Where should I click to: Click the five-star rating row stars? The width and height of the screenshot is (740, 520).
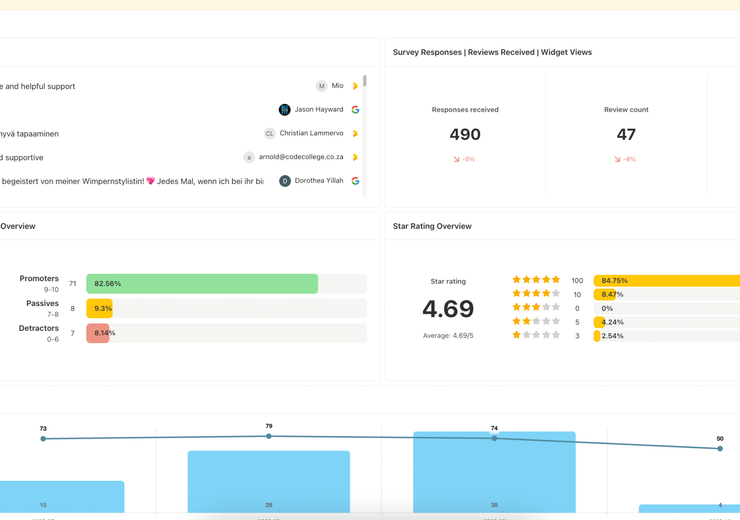pos(536,280)
